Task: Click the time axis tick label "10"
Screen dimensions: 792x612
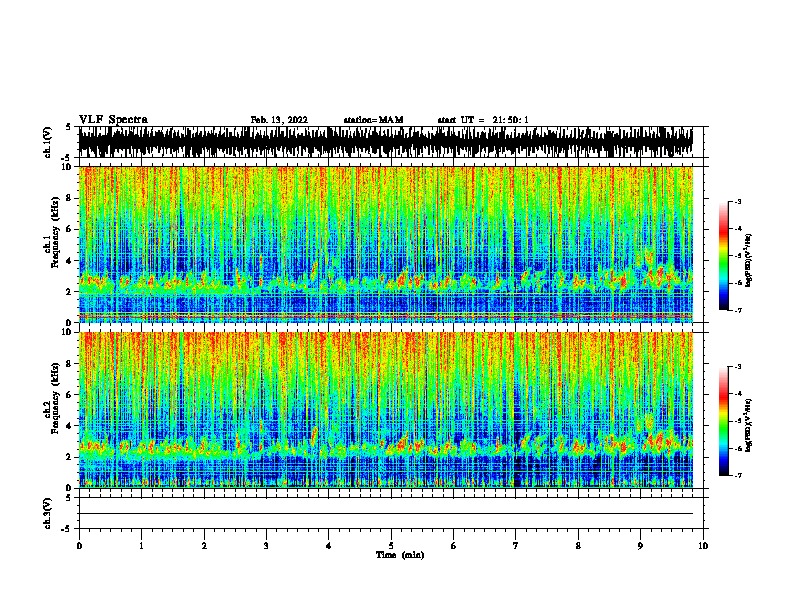Action: tap(703, 546)
